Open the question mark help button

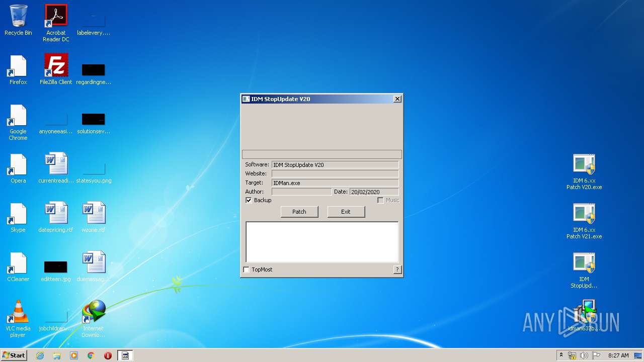pos(397,269)
